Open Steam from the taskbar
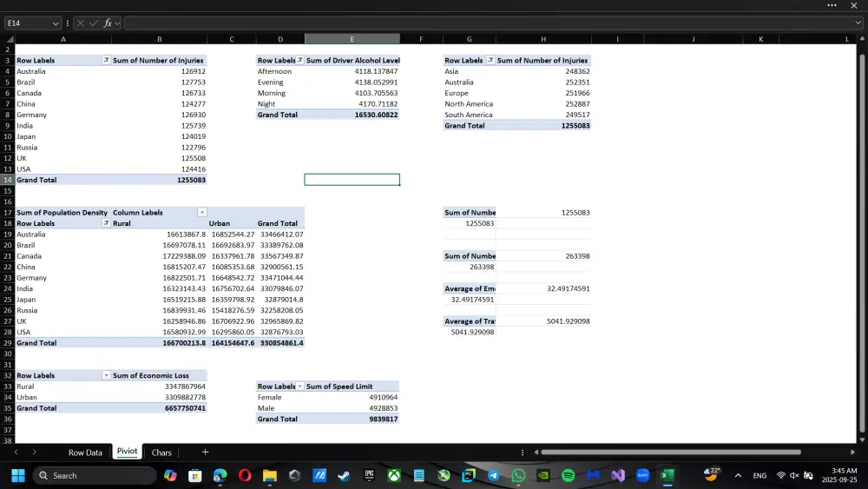 (344, 475)
